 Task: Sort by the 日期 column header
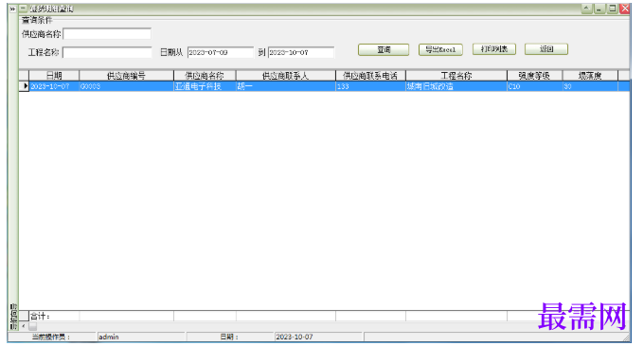pos(54,76)
